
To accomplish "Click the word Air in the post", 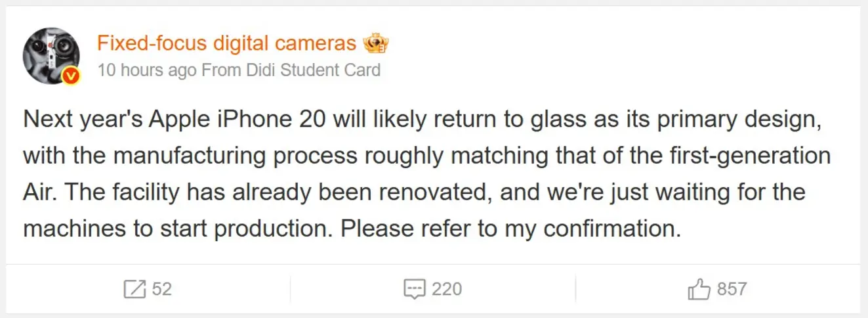I will click(x=37, y=193).
